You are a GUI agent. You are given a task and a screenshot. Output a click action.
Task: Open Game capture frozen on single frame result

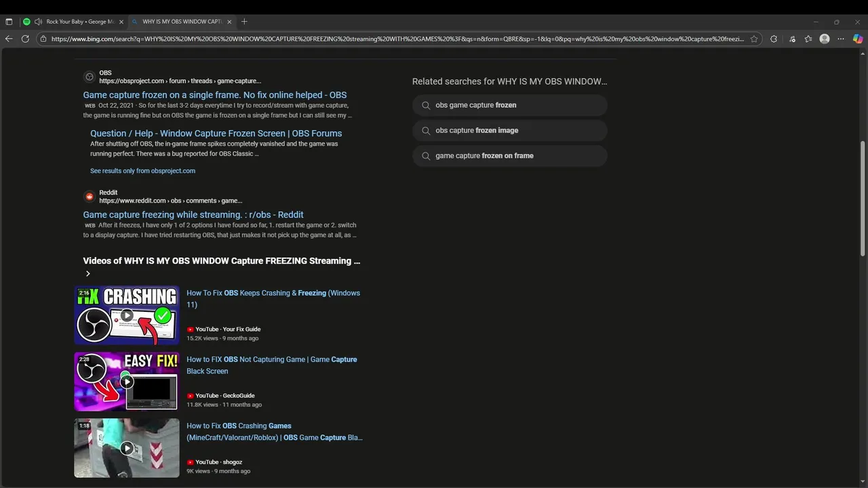pyautogui.click(x=214, y=95)
